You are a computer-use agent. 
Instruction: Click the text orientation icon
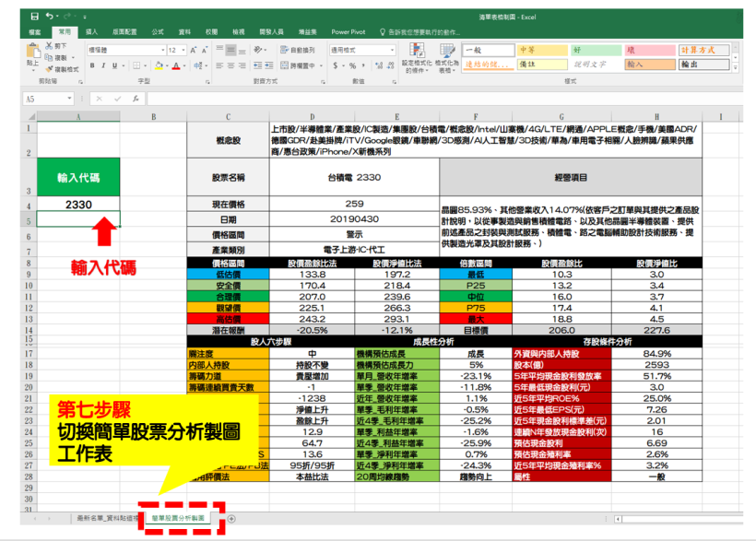258,50
